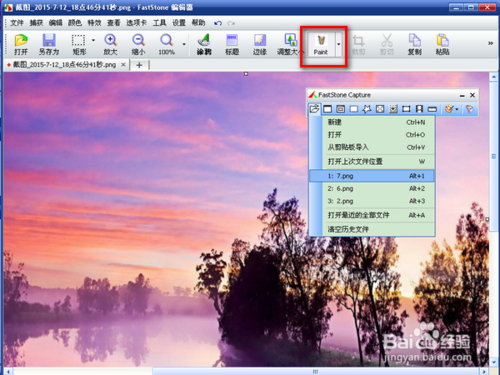Expand the toolbar overflow chevron at right
500x375 pixels.
490,43
